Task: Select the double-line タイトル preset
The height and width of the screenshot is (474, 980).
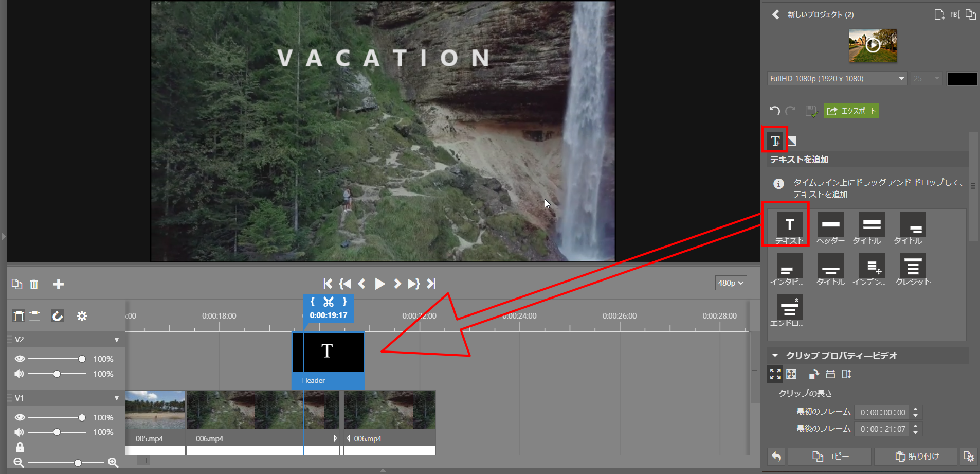Action: tap(872, 228)
